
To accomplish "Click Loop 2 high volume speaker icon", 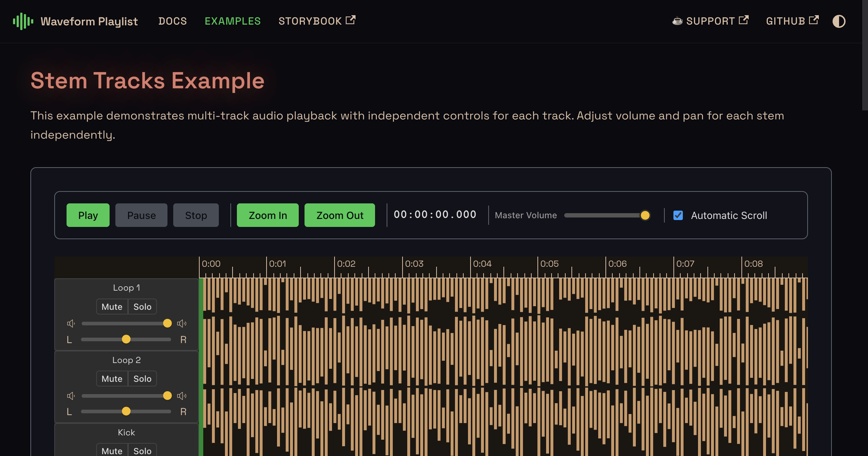I will point(182,396).
